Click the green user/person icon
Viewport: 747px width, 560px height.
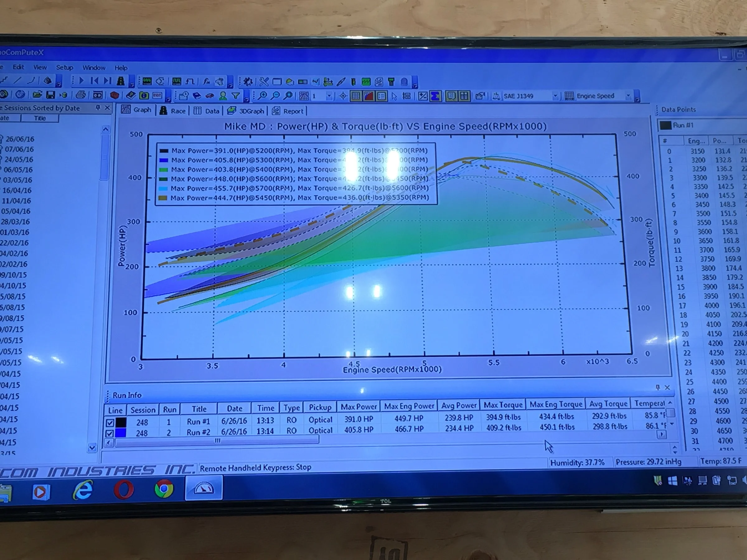point(223,96)
